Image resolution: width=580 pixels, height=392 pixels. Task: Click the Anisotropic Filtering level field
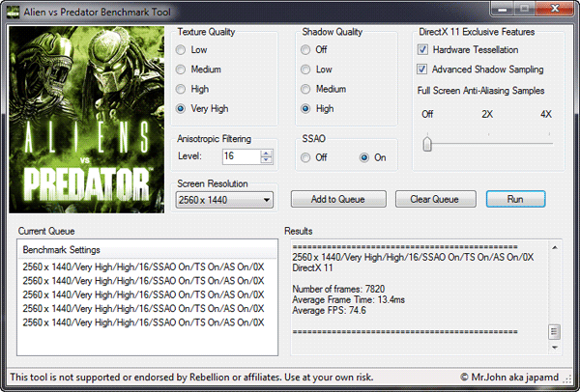pos(239,156)
